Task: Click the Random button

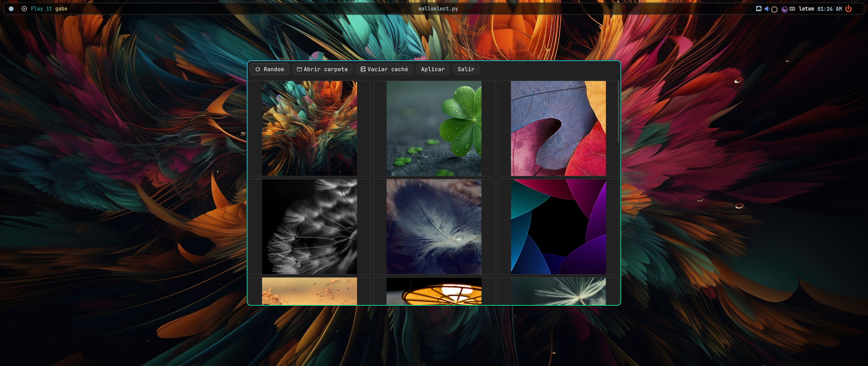Action: (270, 69)
